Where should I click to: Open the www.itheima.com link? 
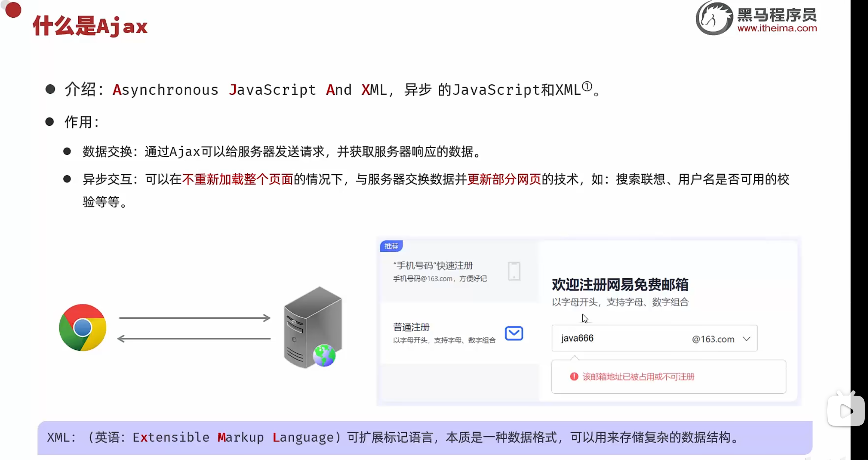pyautogui.click(x=777, y=28)
